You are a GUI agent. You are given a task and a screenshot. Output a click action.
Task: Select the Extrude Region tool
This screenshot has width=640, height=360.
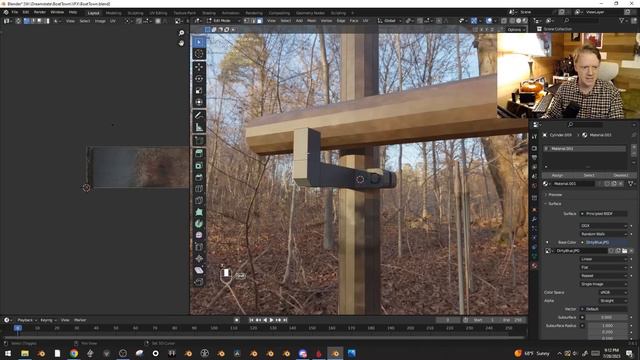point(199,153)
